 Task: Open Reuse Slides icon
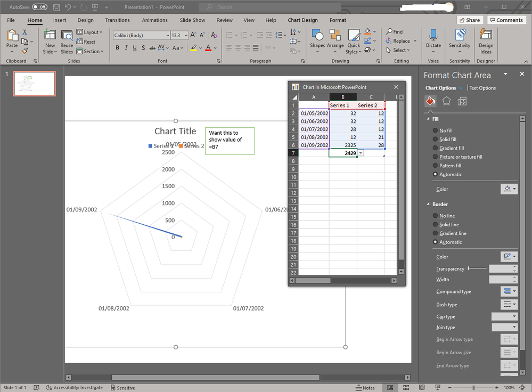[67, 35]
